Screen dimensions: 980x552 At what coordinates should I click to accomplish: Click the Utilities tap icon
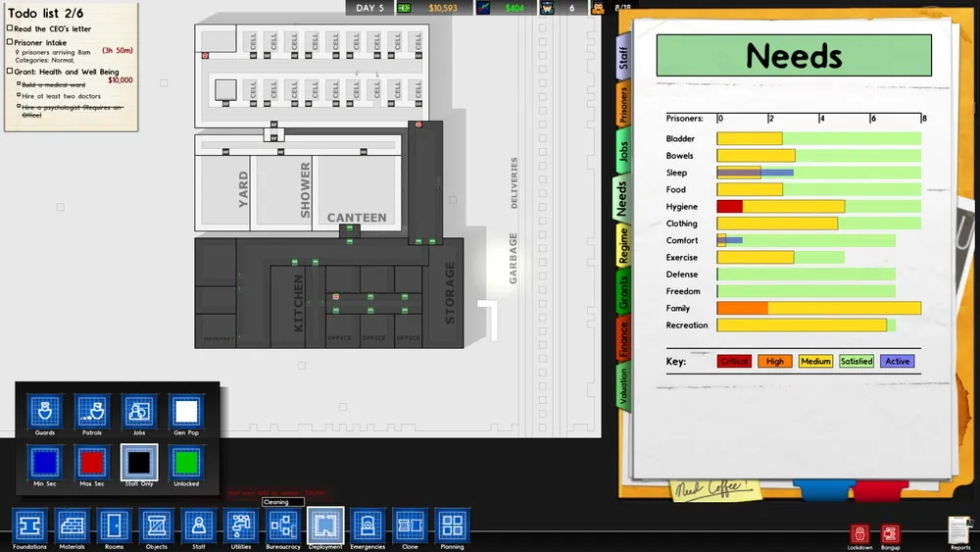coord(240,525)
